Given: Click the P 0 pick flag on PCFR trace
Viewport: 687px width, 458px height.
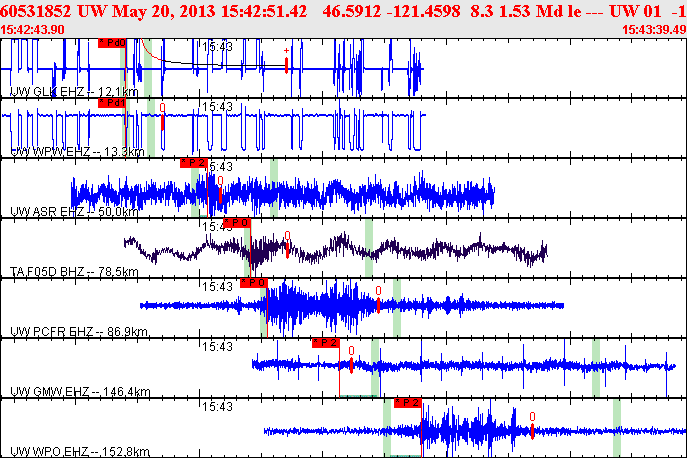Looking at the screenshot, I should click(254, 283).
